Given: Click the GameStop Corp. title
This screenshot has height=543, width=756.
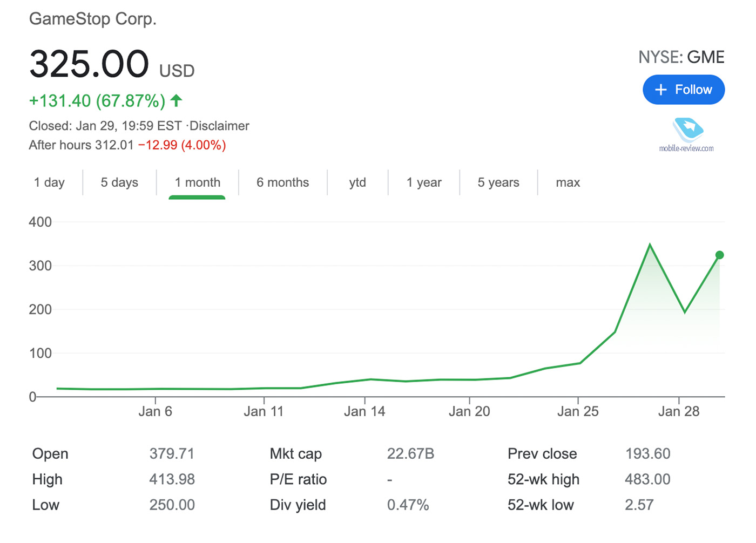Looking at the screenshot, I should pyautogui.click(x=93, y=19).
